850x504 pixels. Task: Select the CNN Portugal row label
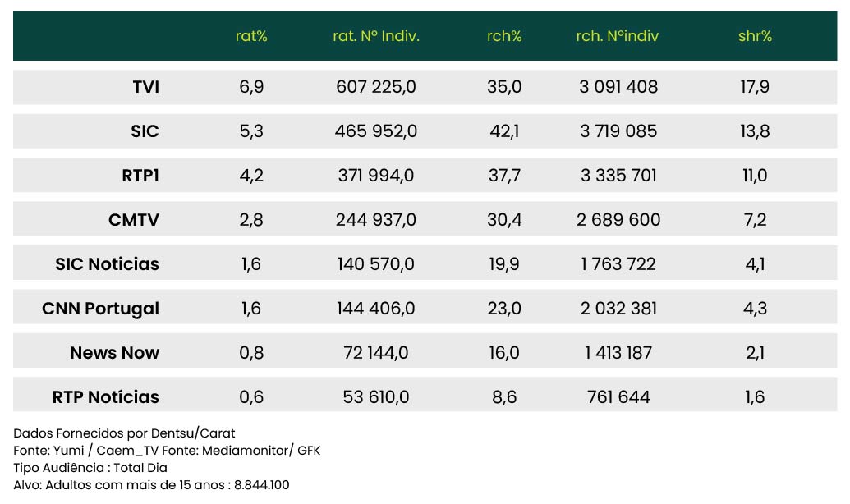[100, 309]
